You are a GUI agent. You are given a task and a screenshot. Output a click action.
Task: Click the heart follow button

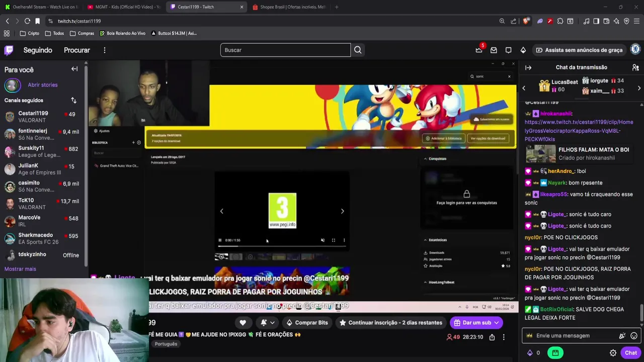243,323
